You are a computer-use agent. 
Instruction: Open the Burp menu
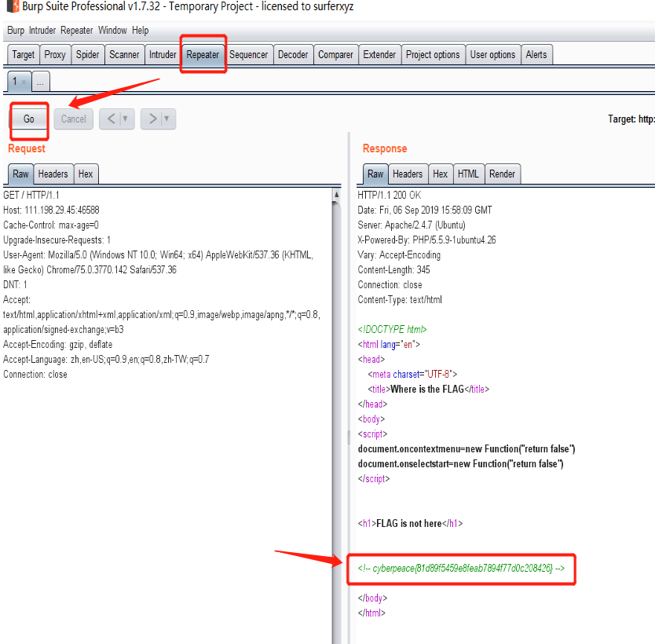[16, 31]
